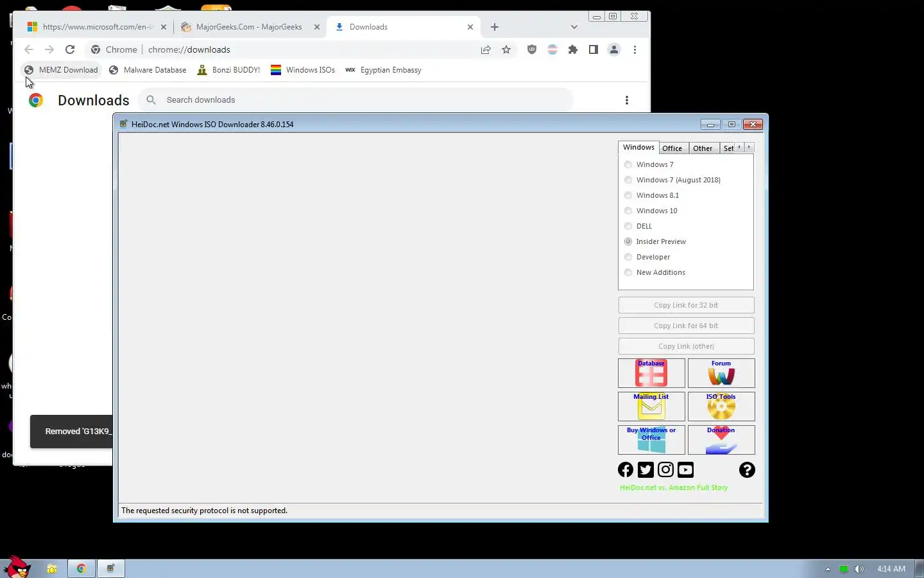Open the Windows ISOs bookmark
This screenshot has width=924, height=578.
tap(303, 70)
